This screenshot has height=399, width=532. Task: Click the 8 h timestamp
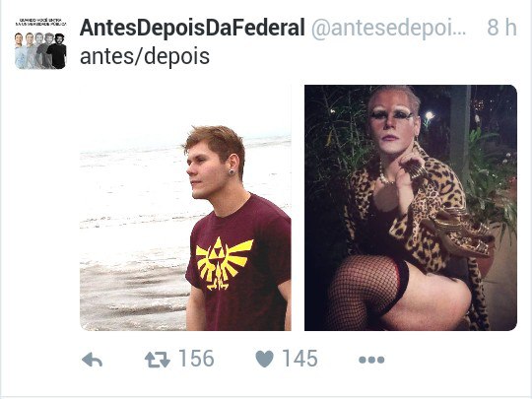(x=501, y=28)
